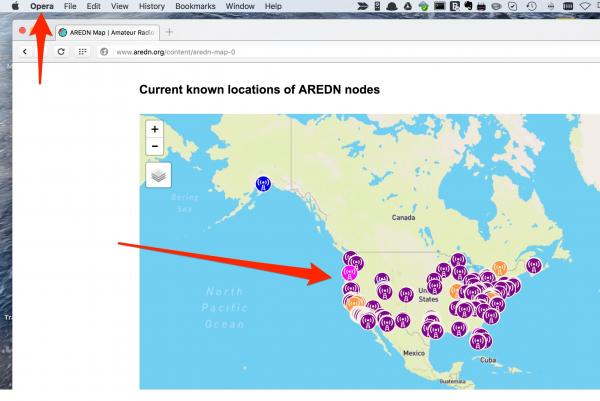Click the printer menu bar icon
This screenshot has width=600, height=401.
[x=482, y=6]
